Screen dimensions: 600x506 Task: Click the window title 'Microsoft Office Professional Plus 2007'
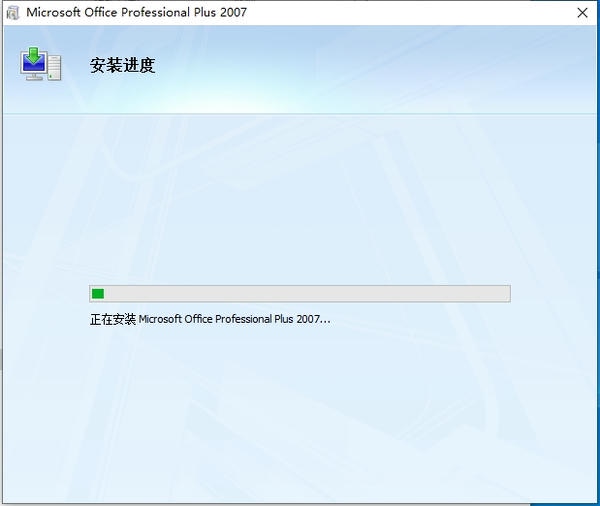(x=136, y=12)
